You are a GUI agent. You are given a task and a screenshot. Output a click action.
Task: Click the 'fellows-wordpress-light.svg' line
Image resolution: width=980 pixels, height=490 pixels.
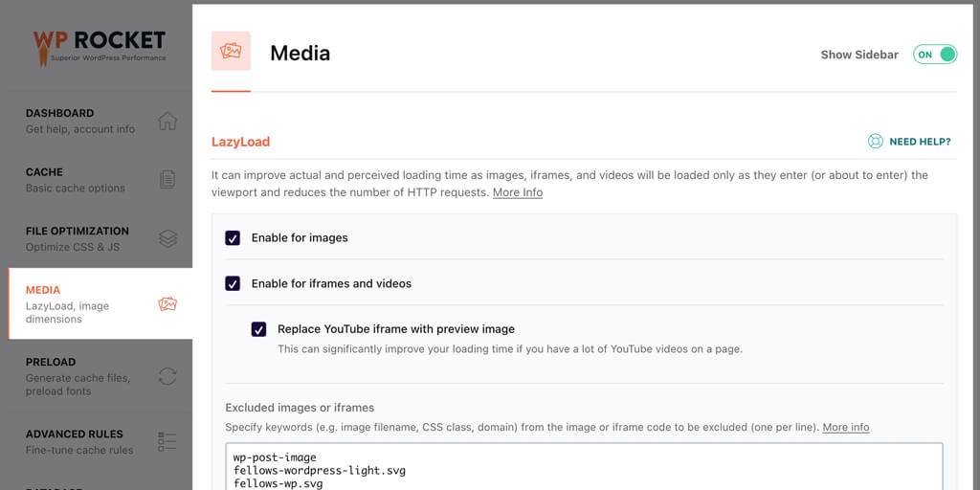tap(320, 471)
